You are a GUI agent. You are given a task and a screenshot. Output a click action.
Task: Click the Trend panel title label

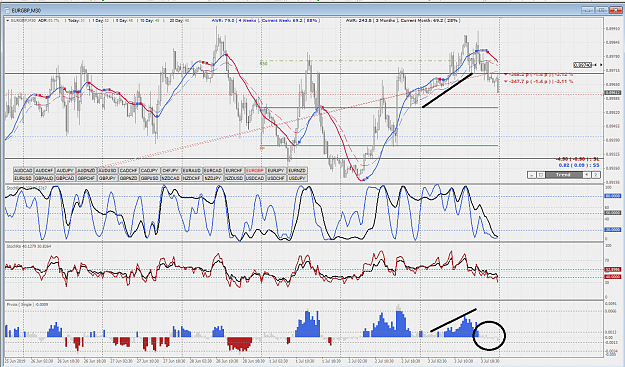(563, 175)
